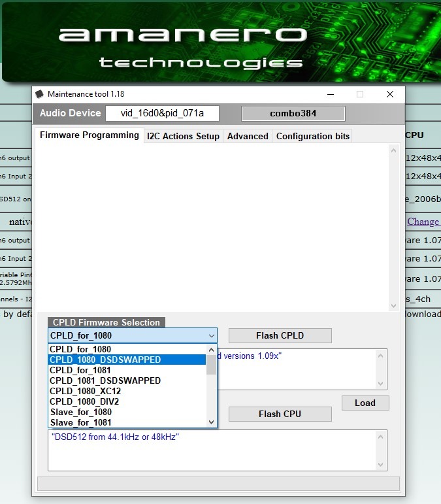Click the CPLD Firmware Selection label
Screen dimensions: 441x504
[x=106, y=322]
